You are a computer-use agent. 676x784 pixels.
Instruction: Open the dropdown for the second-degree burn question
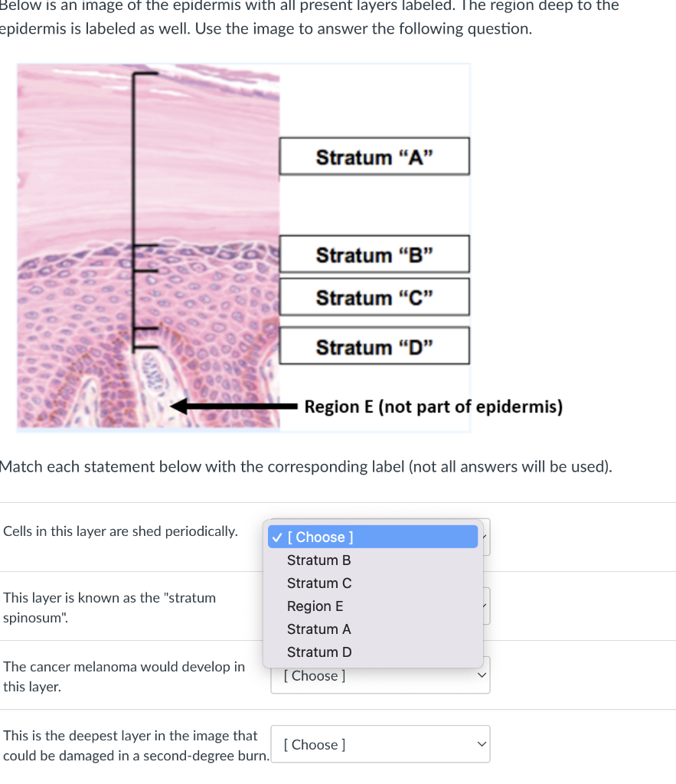380,743
